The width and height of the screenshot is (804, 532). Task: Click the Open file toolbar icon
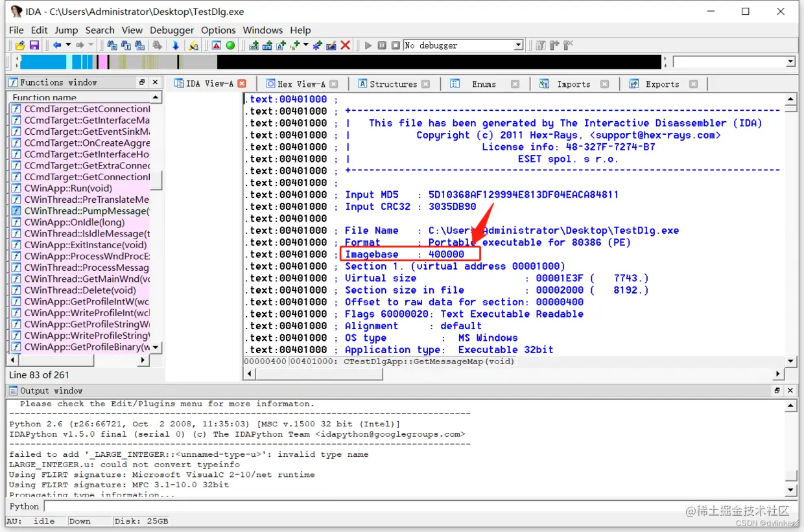coord(20,45)
